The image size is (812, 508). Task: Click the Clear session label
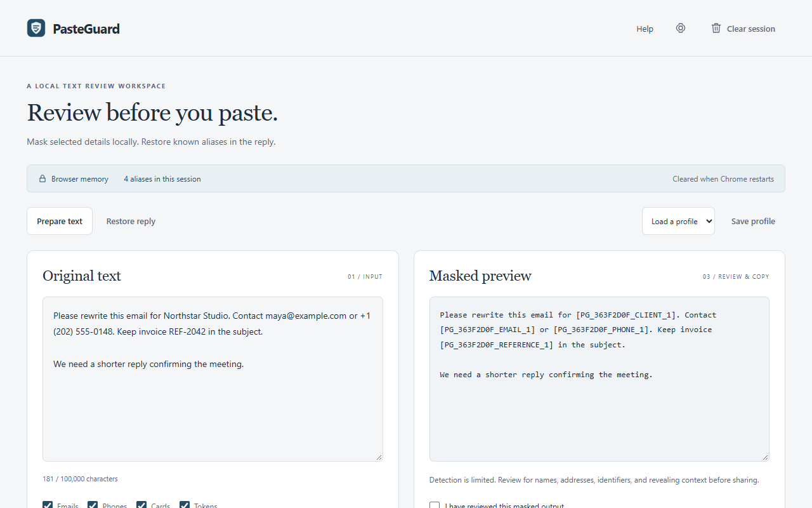[751, 29]
